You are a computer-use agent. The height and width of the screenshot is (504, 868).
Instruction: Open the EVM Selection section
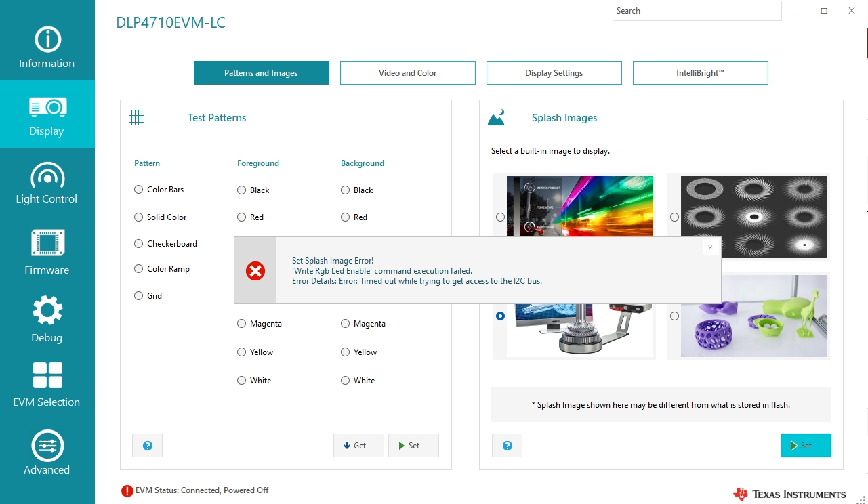point(47,385)
